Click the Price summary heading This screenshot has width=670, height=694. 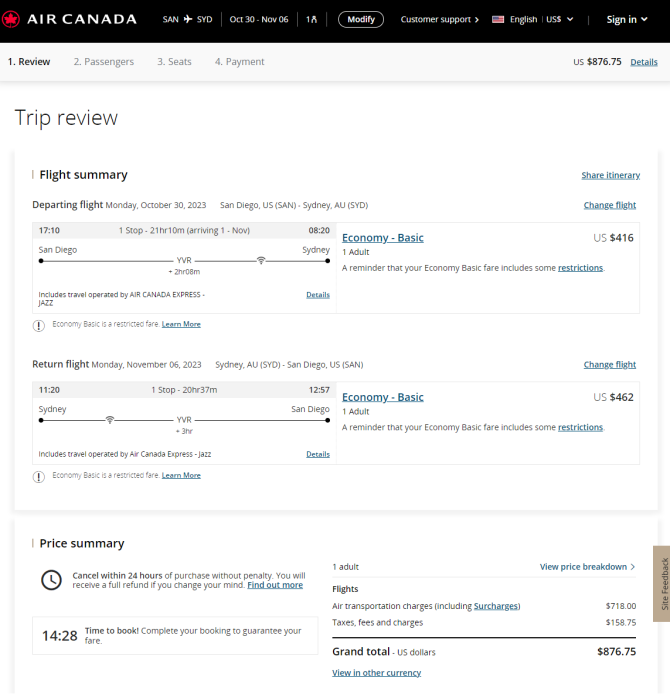pos(82,543)
